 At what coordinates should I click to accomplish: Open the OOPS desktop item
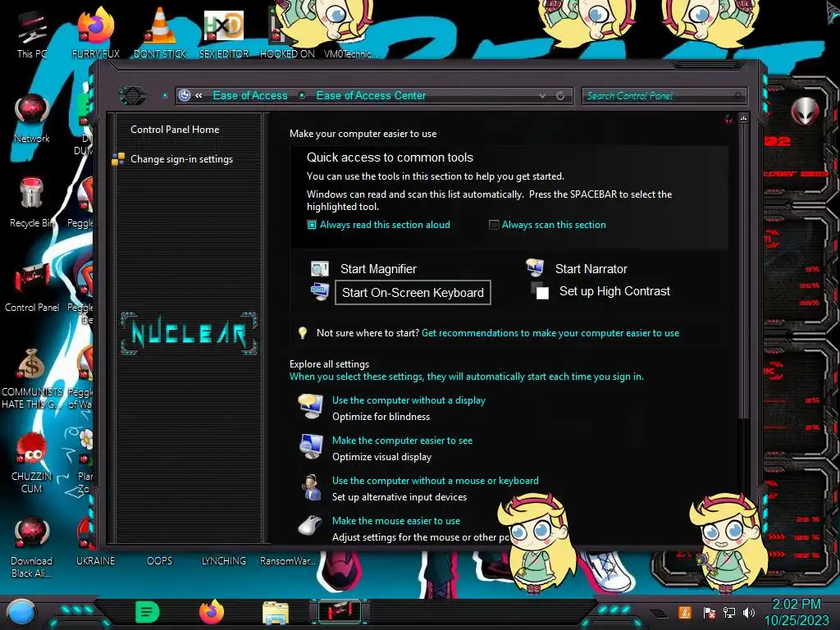(160, 561)
